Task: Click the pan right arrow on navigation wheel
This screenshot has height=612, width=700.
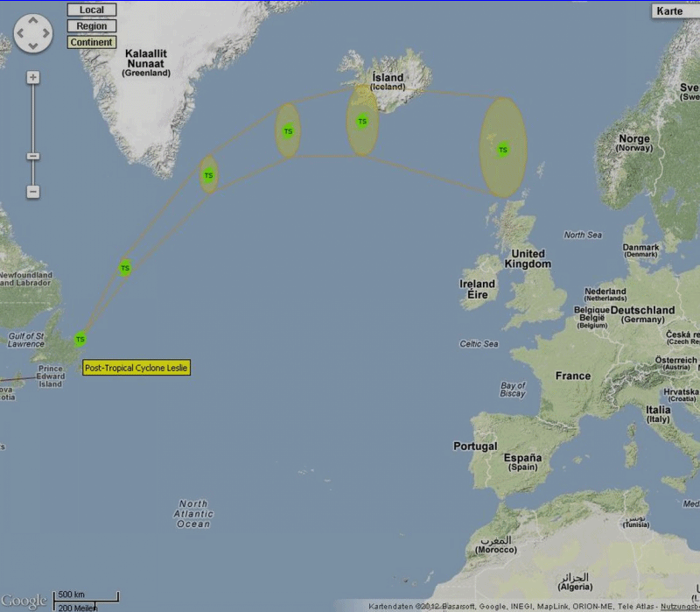Action: tap(46, 33)
